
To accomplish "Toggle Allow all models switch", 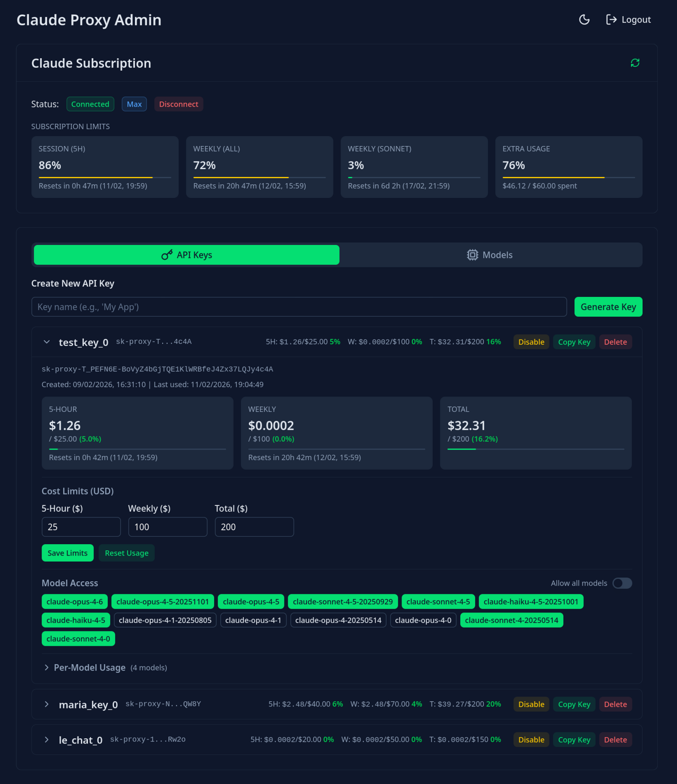I will point(622,583).
